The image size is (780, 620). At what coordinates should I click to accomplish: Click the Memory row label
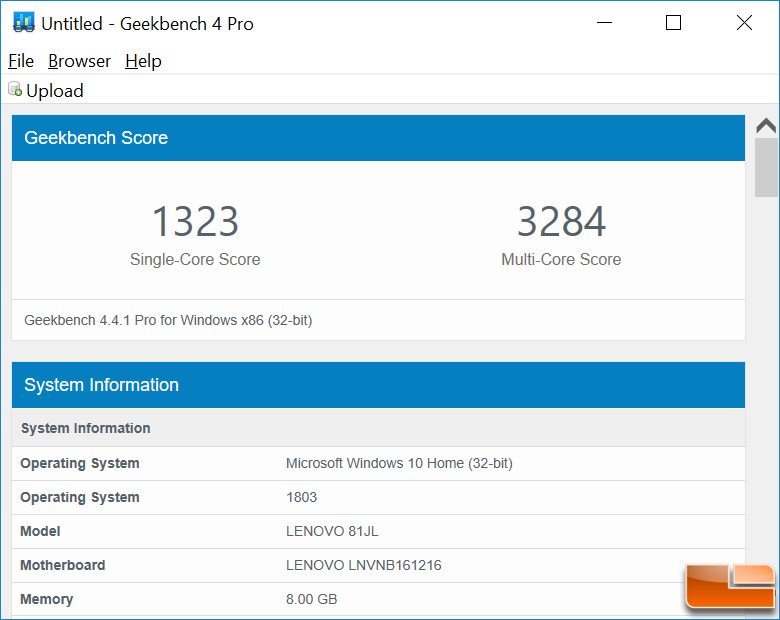pyautogui.click(x=47, y=599)
